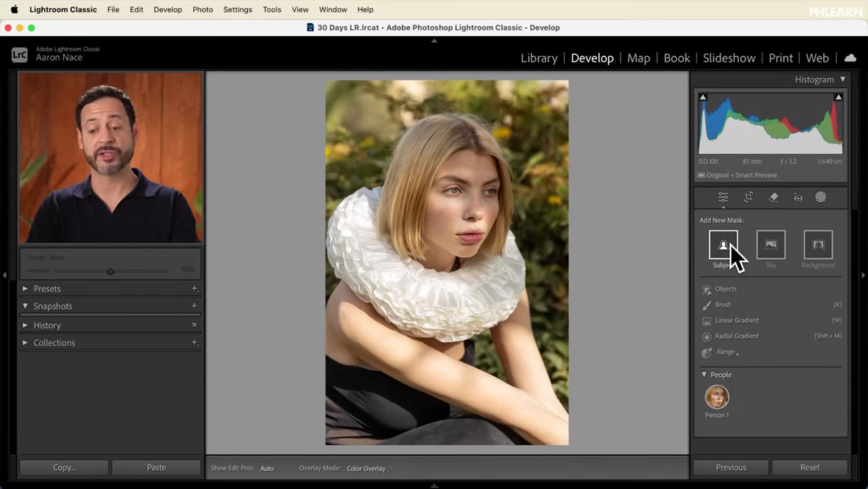The width and height of the screenshot is (868, 489).
Task: Open the Apple menu
Action: pyautogui.click(x=14, y=9)
